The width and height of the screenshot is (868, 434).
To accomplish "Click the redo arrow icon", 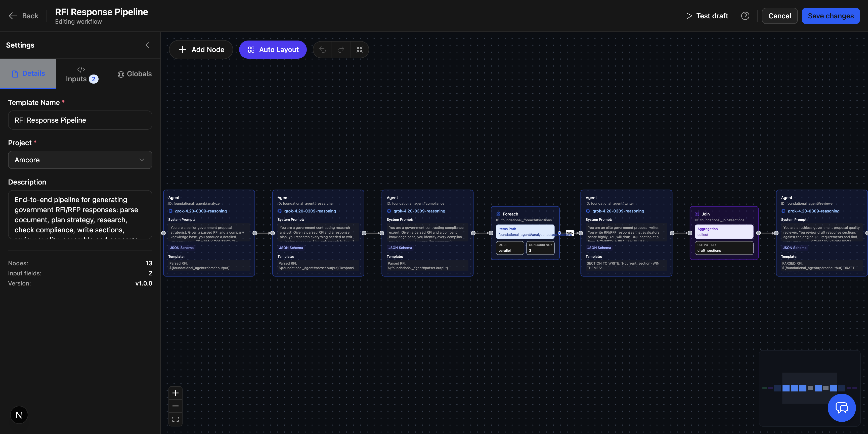I will [x=341, y=50].
